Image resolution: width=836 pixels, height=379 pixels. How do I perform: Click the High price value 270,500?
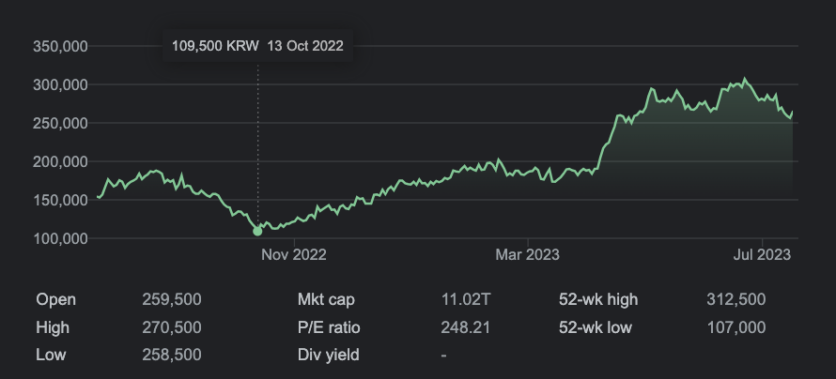(172, 327)
